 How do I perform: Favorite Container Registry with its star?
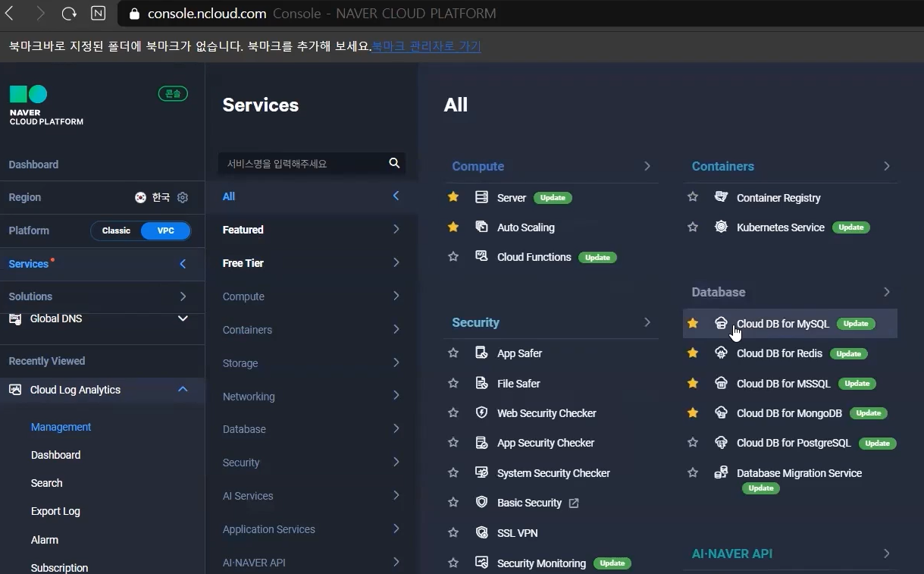click(x=693, y=197)
